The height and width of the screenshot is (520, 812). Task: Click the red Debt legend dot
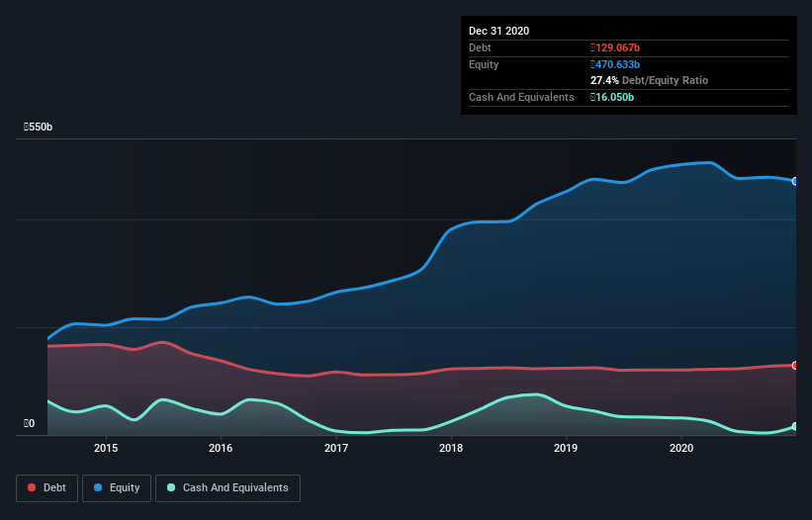pos(32,487)
